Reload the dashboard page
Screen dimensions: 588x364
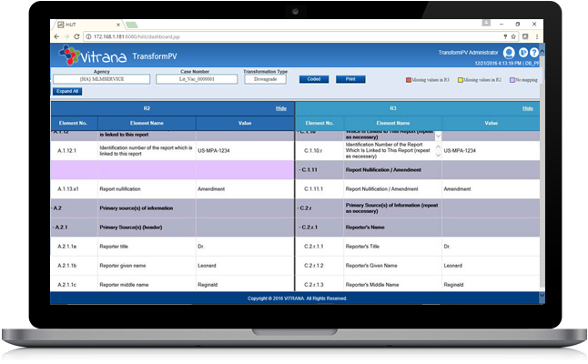[x=76, y=35]
